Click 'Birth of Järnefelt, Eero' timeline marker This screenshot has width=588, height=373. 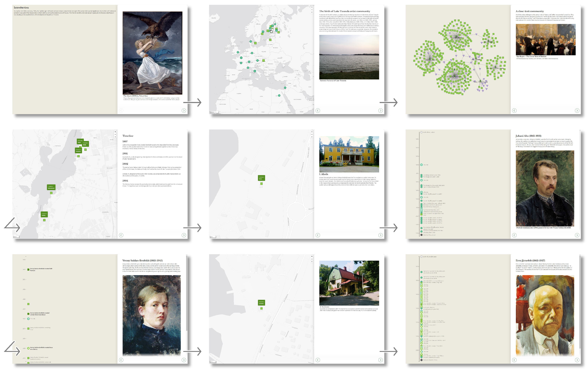coord(422,257)
